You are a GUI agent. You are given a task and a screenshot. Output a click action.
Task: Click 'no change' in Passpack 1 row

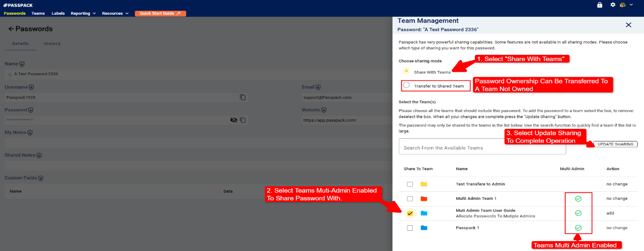click(617, 228)
